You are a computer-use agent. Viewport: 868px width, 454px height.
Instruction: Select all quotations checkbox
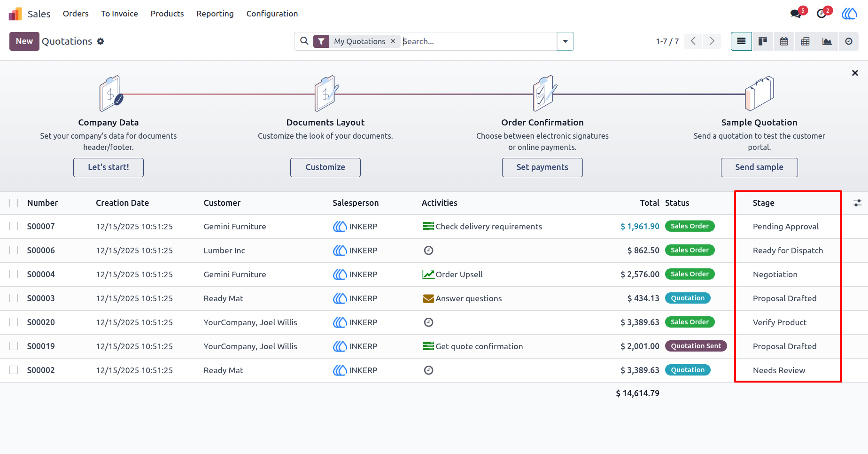coord(14,203)
